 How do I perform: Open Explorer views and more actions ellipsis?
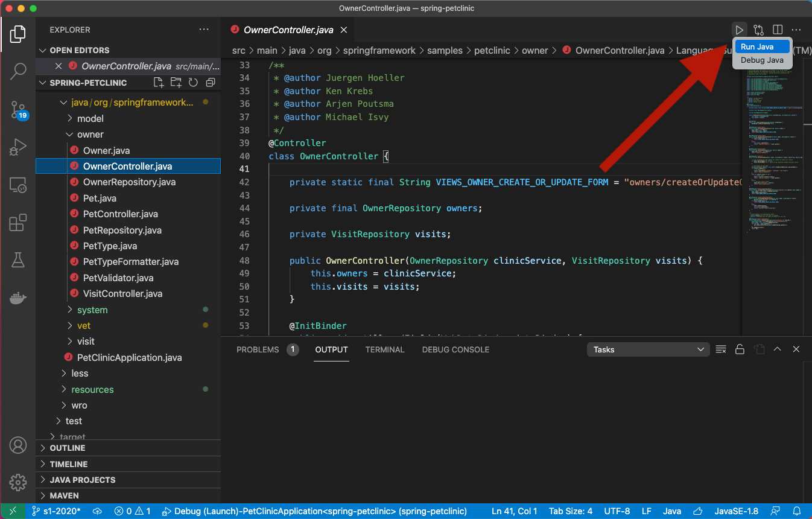(x=204, y=30)
